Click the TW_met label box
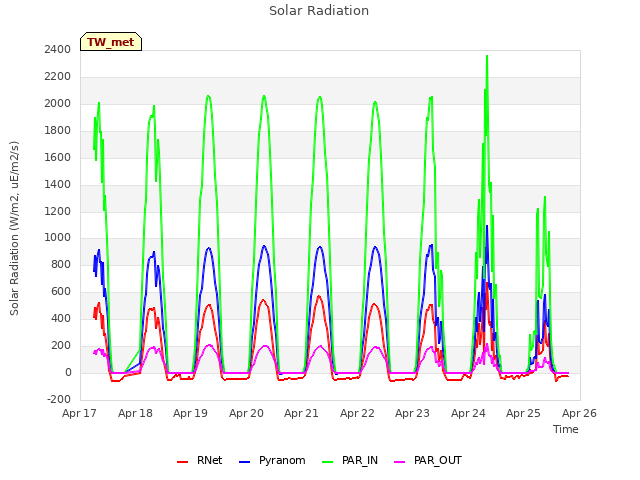The height and width of the screenshot is (480, 640). tap(111, 42)
